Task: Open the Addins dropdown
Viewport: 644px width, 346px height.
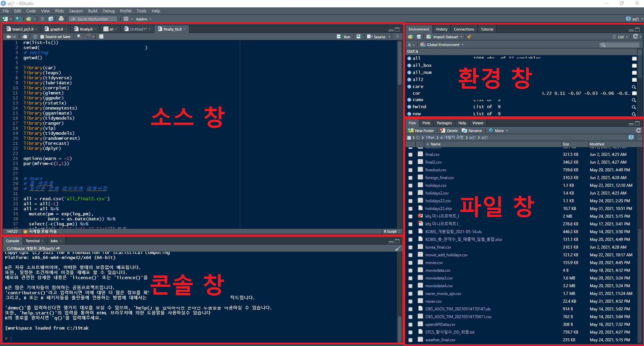Action: coord(144,19)
